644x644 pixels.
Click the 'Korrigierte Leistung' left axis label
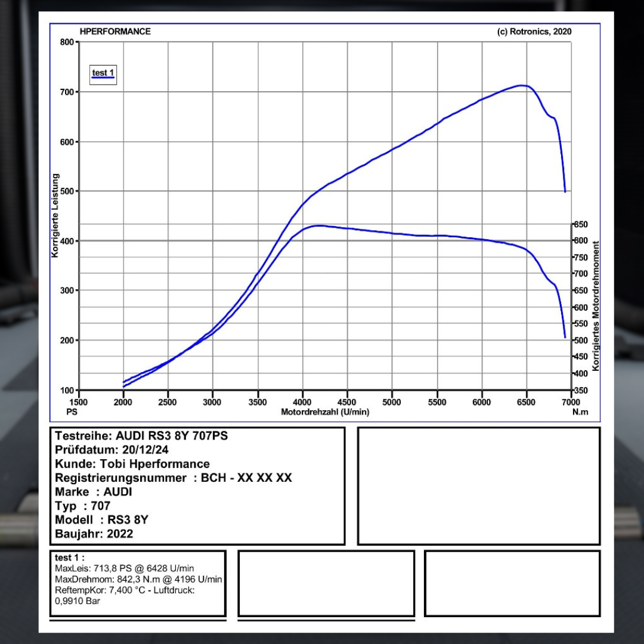coord(55,216)
